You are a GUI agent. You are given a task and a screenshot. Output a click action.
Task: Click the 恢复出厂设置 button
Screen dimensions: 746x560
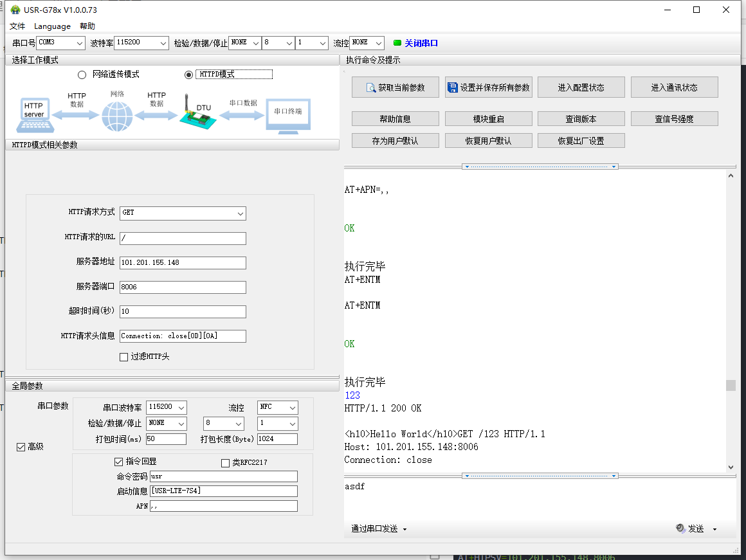[x=581, y=140]
